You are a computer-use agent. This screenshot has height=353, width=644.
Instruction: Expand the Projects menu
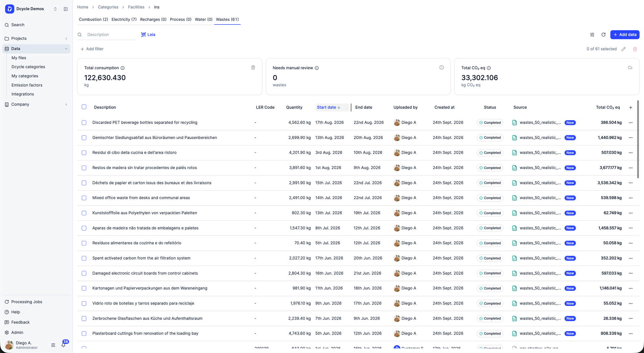click(x=36, y=39)
